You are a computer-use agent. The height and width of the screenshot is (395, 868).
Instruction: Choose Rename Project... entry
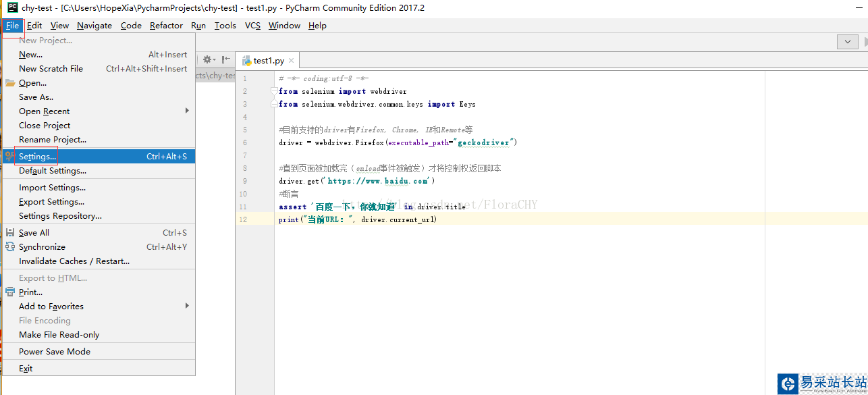coord(99,140)
